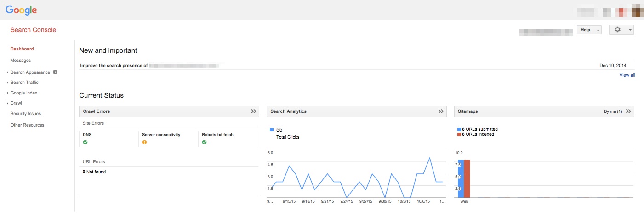The height and width of the screenshot is (222, 644).
Task: Open Crawl Errors via double-arrow icon
Action: point(253,111)
